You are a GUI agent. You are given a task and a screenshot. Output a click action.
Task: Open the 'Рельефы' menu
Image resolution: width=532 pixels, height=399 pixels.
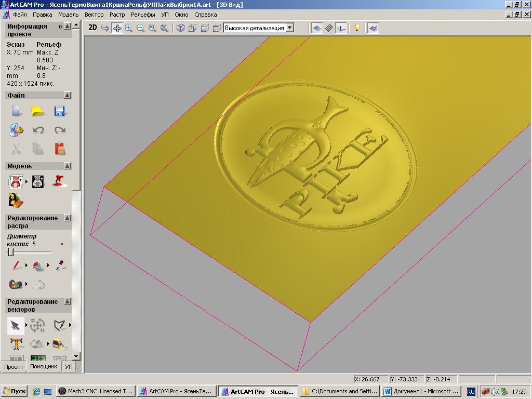(143, 15)
